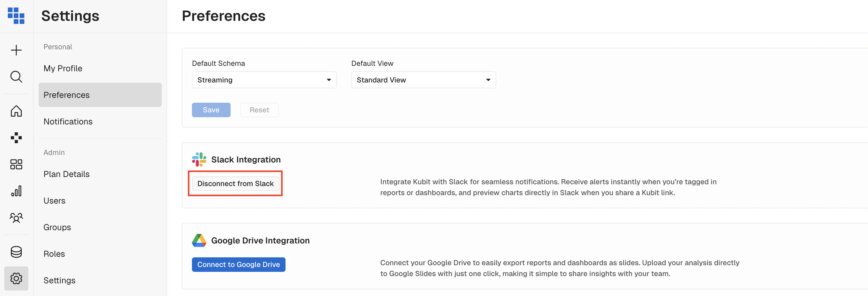Click the four-squares cross sidebar icon
The width and height of the screenshot is (868, 296).
[16, 137]
